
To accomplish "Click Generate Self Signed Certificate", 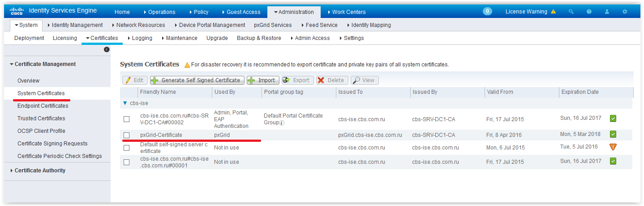I will [x=197, y=80].
